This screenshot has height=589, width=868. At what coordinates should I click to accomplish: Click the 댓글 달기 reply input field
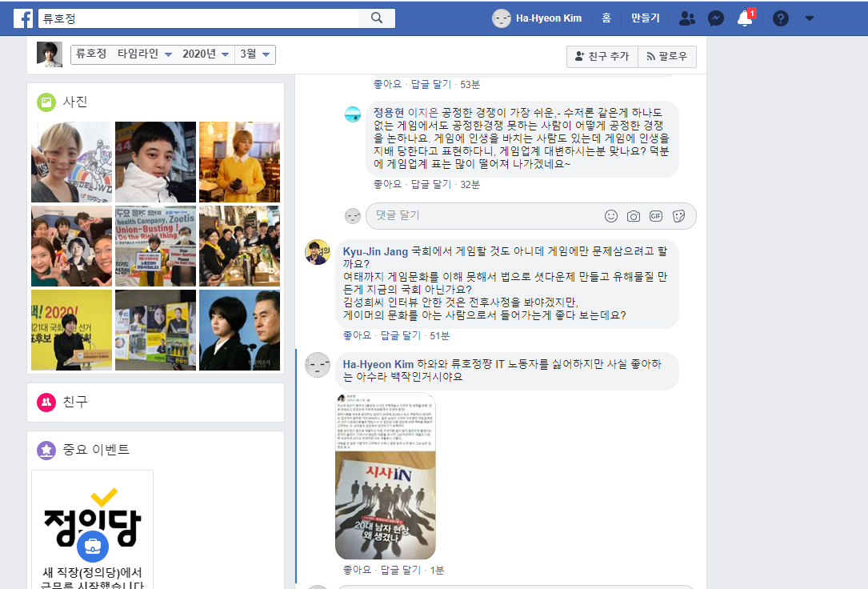(x=480, y=216)
